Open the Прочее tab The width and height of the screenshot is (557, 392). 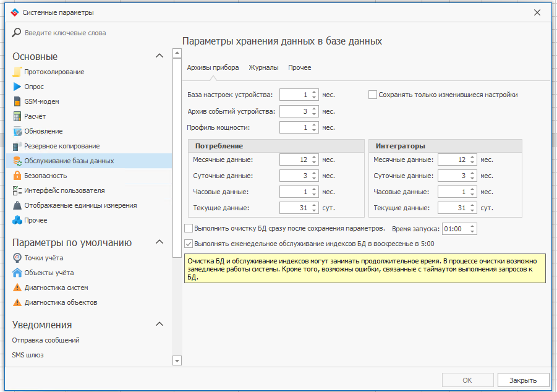(x=299, y=67)
